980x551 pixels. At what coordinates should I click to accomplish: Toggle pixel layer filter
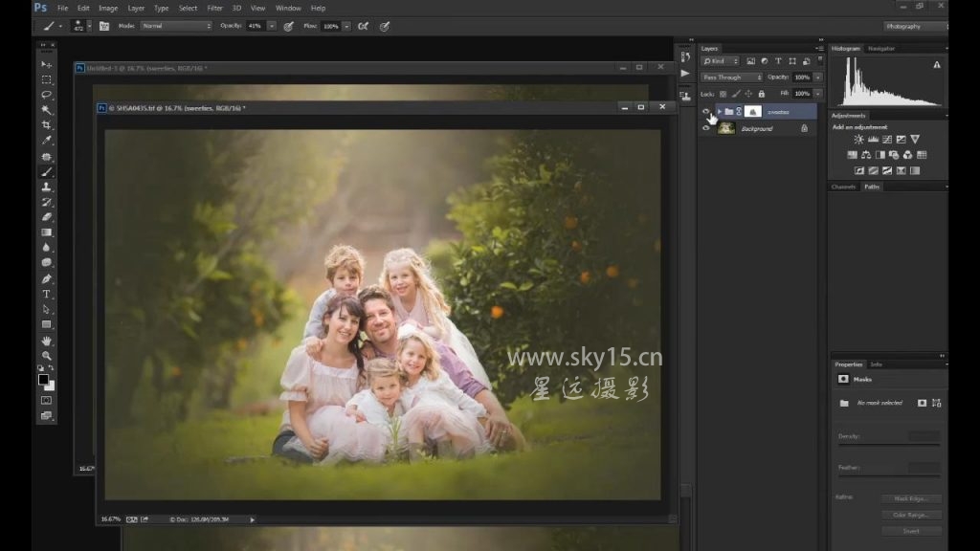pos(750,61)
